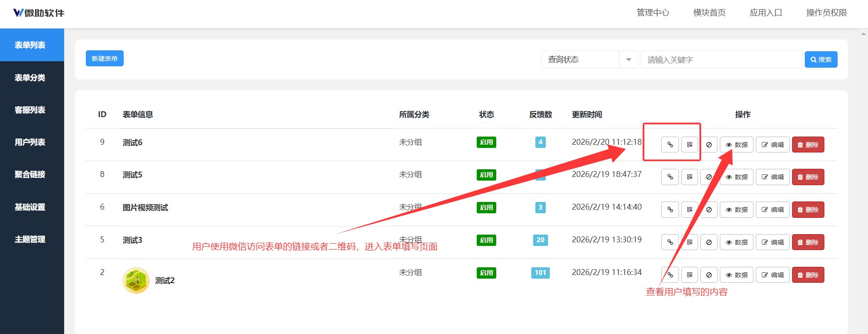Open link icon for 测试5 row
868x334 pixels.
click(x=670, y=177)
